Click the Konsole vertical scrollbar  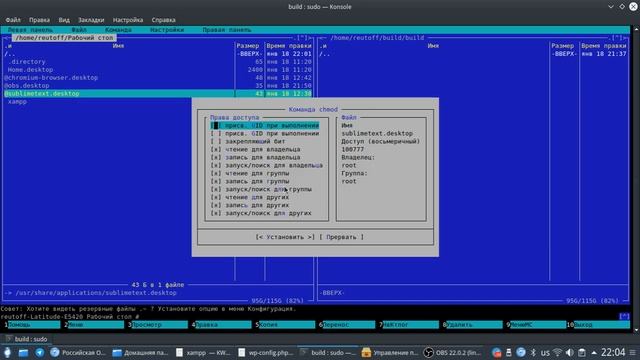pos(636,178)
